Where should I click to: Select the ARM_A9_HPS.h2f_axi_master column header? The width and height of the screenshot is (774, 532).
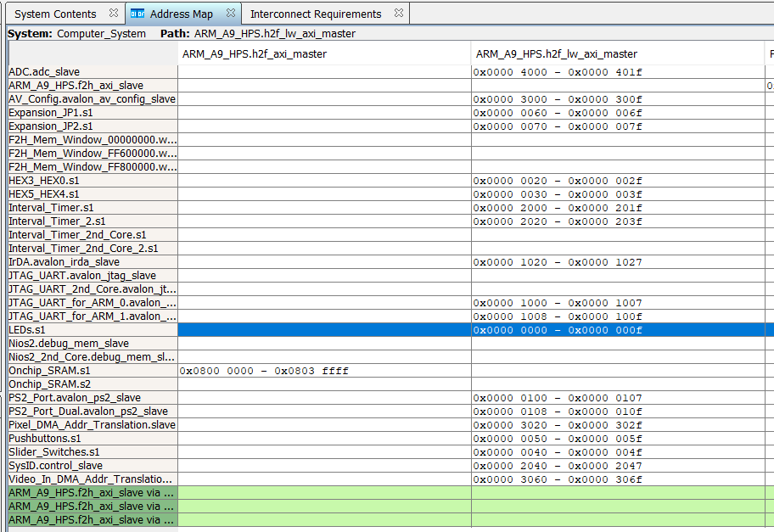point(255,53)
